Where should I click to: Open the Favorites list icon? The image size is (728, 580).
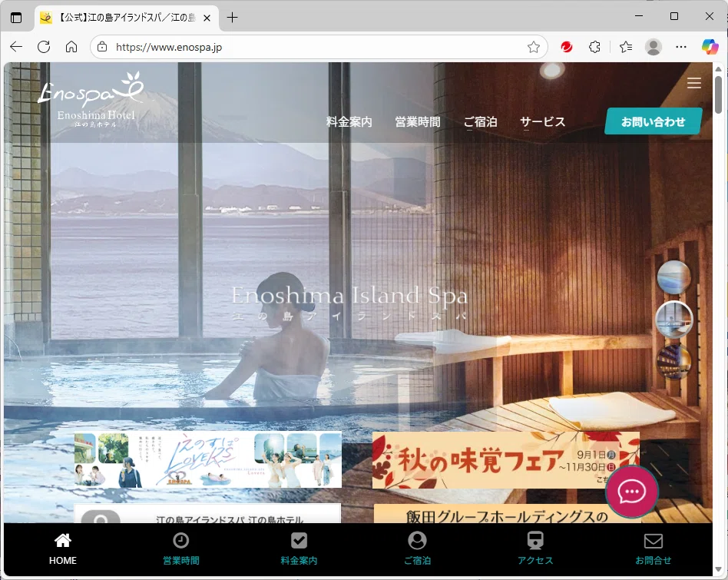[x=626, y=47]
